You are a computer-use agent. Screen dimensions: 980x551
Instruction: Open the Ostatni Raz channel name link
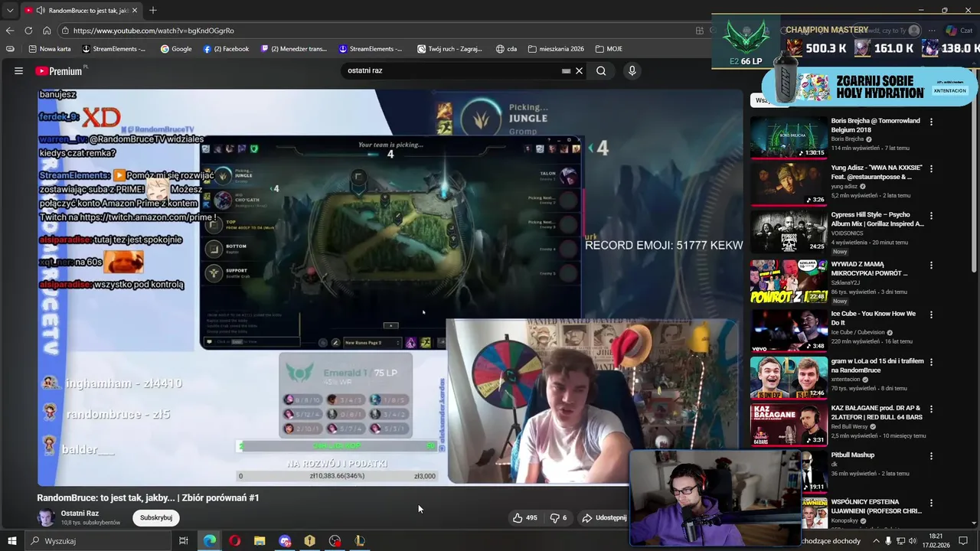[80, 514]
